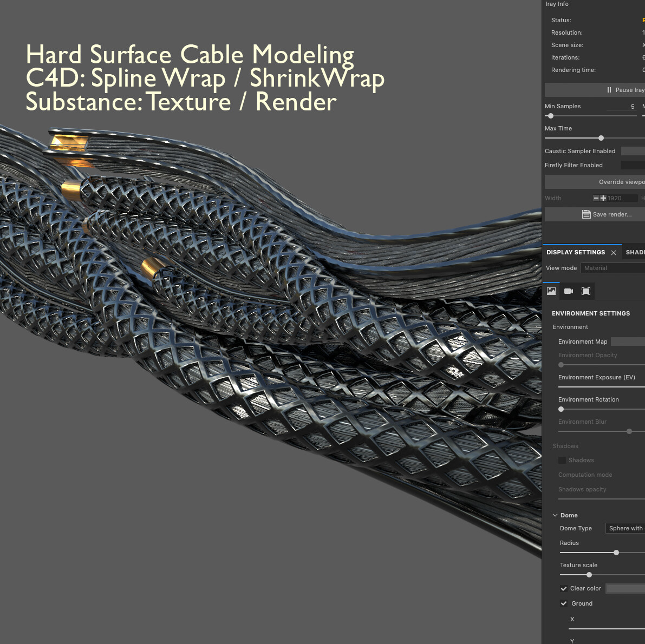
Task: Click the floppy disk icon on Save render
Action: pos(587,214)
